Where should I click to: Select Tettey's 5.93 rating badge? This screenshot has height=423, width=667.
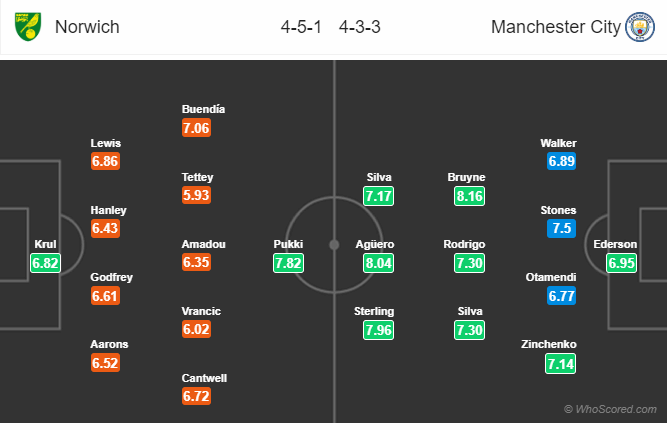(196, 195)
